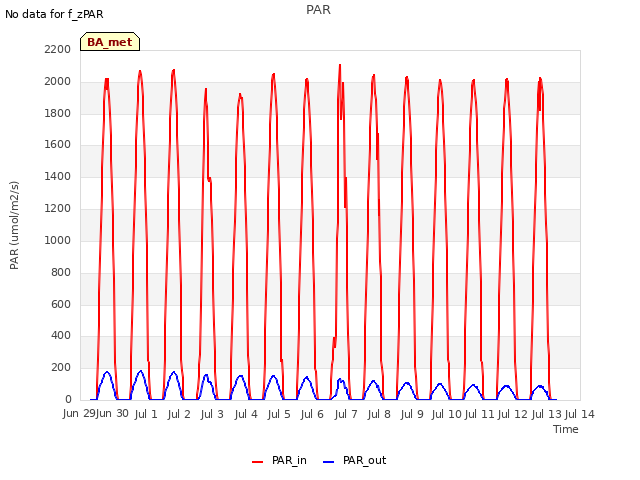This screenshot has width=640, height=480.
Task: Click the Jul 11 x-axis tick label
Action: pyautogui.click(x=480, y=414)
